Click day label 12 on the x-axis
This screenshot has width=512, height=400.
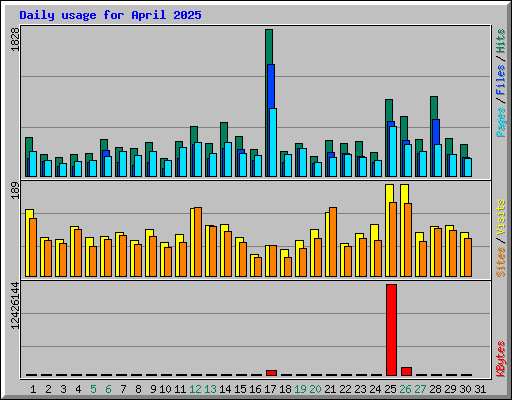195,389
